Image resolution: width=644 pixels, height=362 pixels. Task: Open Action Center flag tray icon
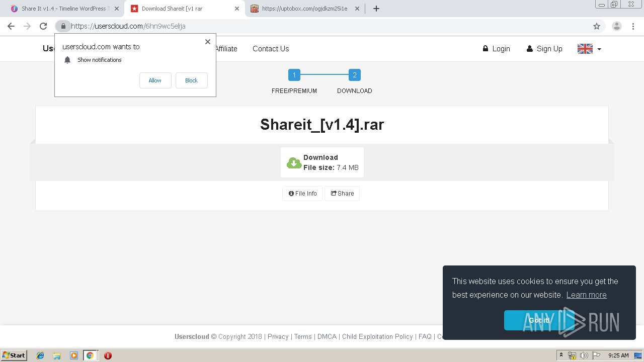[x=596, y=355]
